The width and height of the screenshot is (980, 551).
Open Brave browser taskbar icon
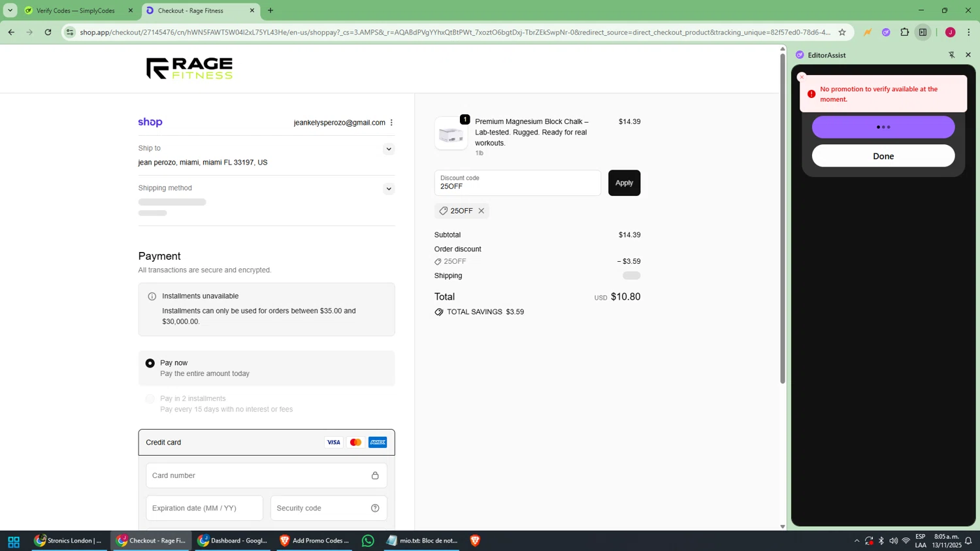(475, 541)
